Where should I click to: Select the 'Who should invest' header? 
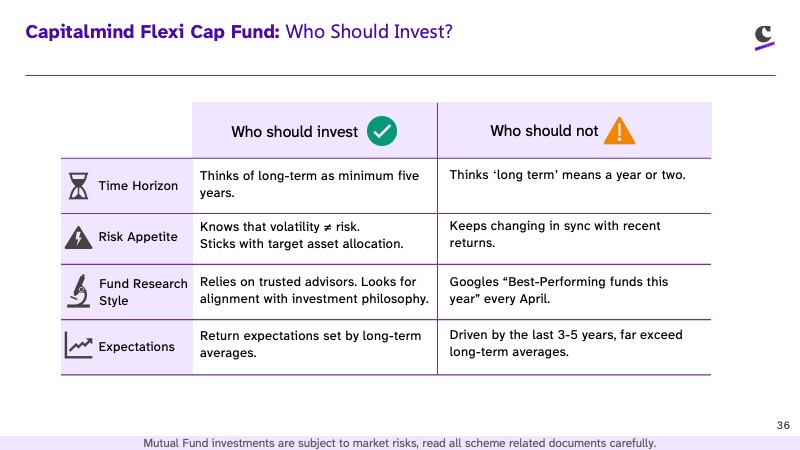[x=294, y=132]
